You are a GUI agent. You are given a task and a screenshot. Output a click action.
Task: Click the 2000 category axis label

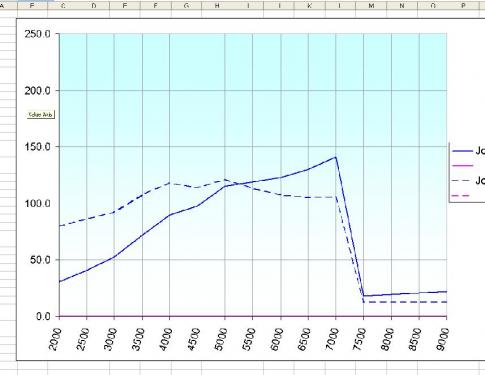55,339
